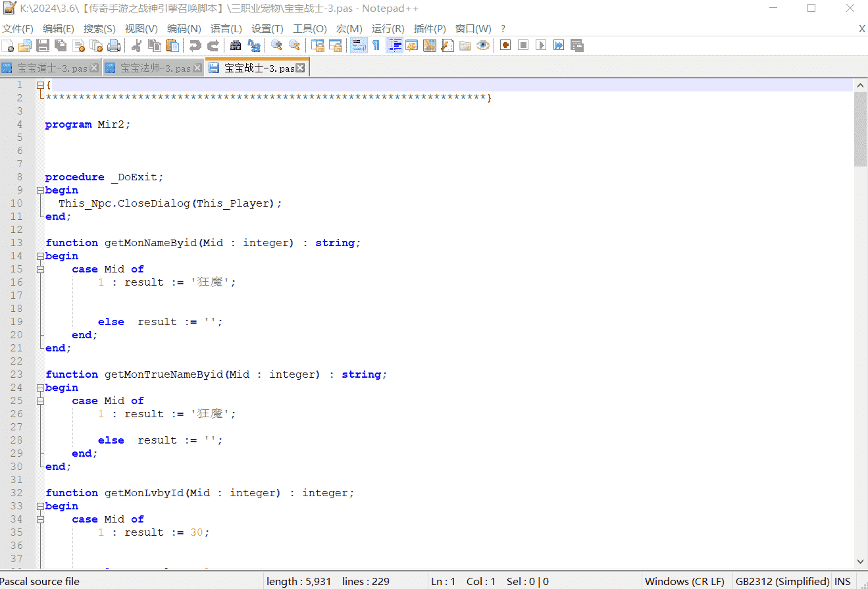
Task: Click the Cut scissors icon
Action: coord(137,45)
